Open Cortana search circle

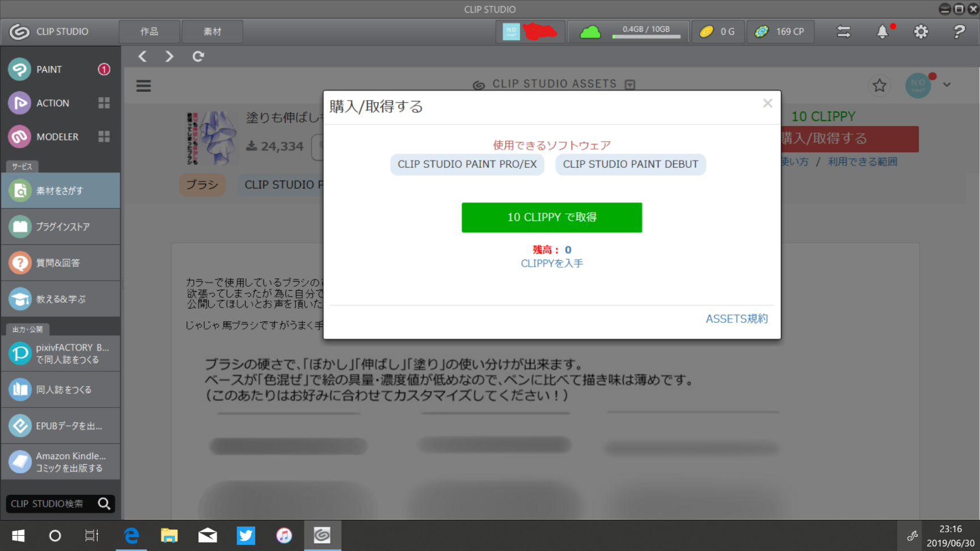click(55, 536)
